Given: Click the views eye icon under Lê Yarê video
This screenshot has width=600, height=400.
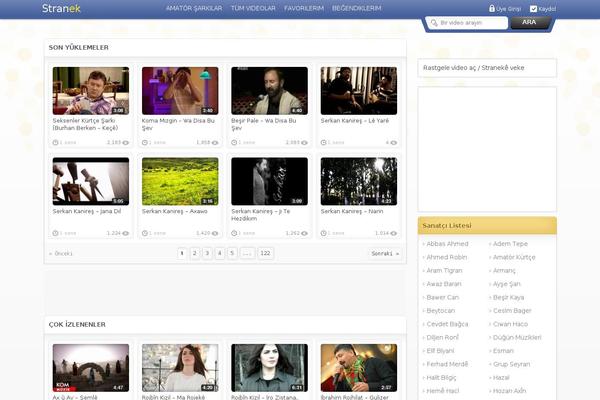Looking at the screenshot, I should [x=393, y=143].
